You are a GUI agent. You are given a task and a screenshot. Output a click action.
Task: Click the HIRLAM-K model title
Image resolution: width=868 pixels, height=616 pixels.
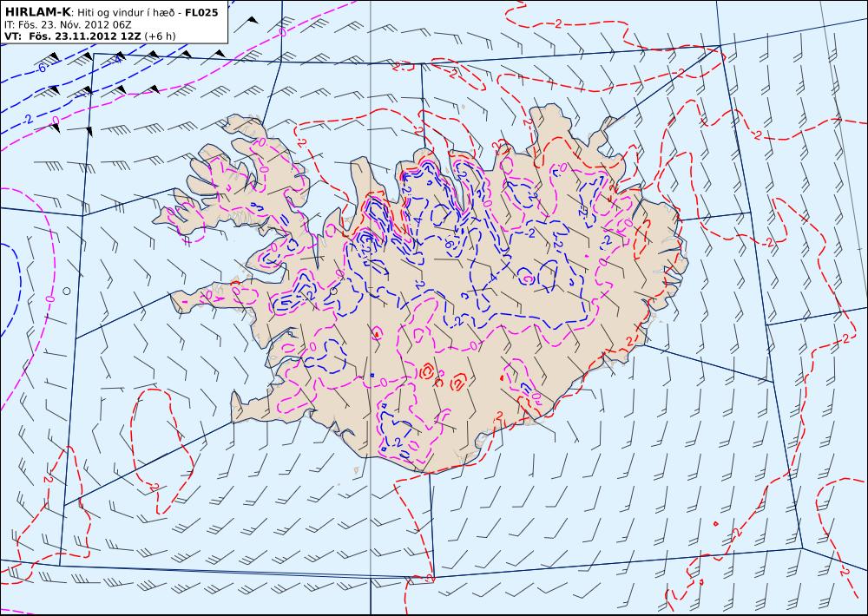pyautogui.click(x=37, y=12)
